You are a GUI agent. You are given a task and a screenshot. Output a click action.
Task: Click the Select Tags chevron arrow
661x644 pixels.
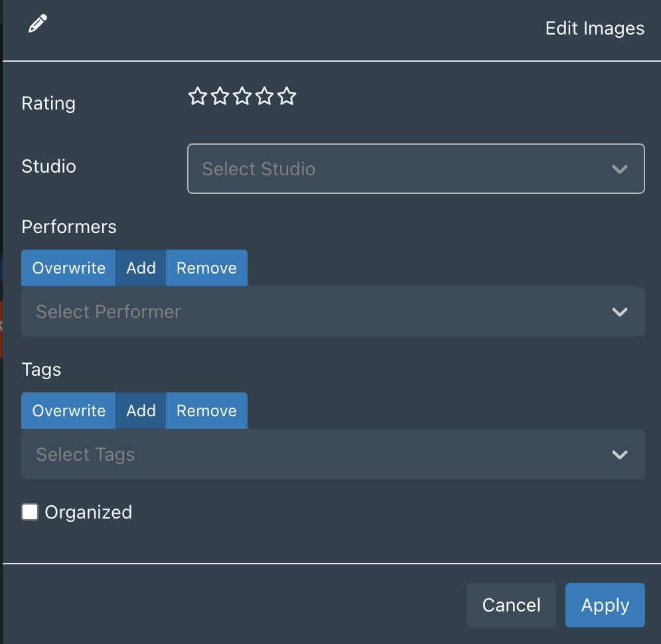pyautogui.click(x=620, y=454)
